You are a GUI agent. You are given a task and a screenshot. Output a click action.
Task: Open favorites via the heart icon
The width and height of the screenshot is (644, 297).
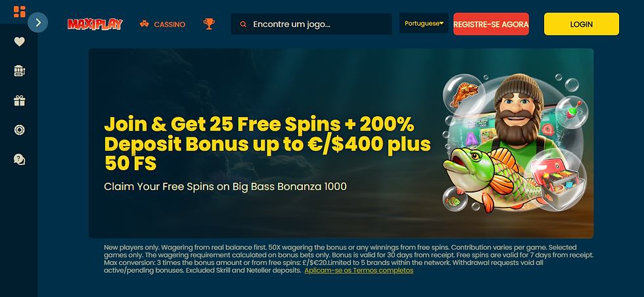click(x=19, y=41)
